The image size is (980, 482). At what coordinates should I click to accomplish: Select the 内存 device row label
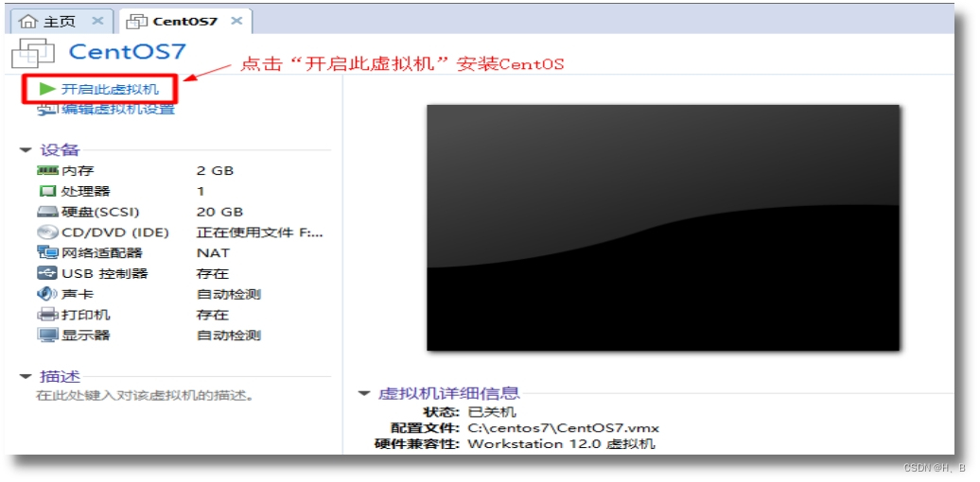point(78,170)
